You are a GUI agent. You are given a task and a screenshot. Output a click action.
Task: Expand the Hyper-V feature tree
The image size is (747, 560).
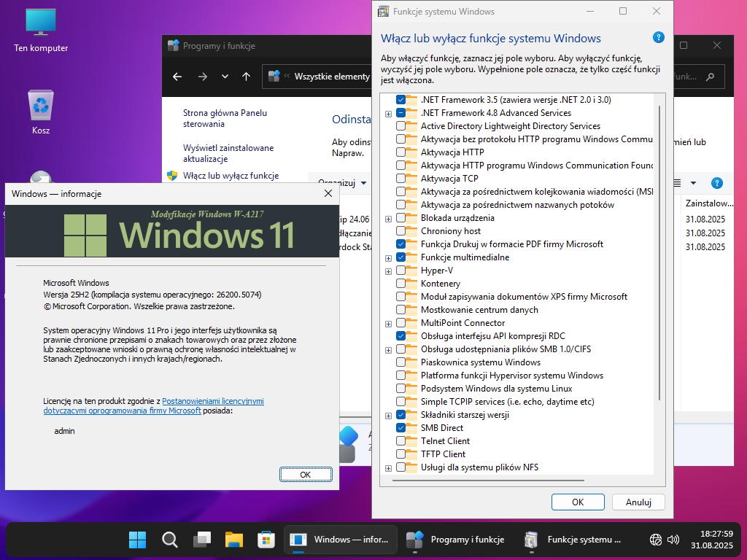[388, 271]
